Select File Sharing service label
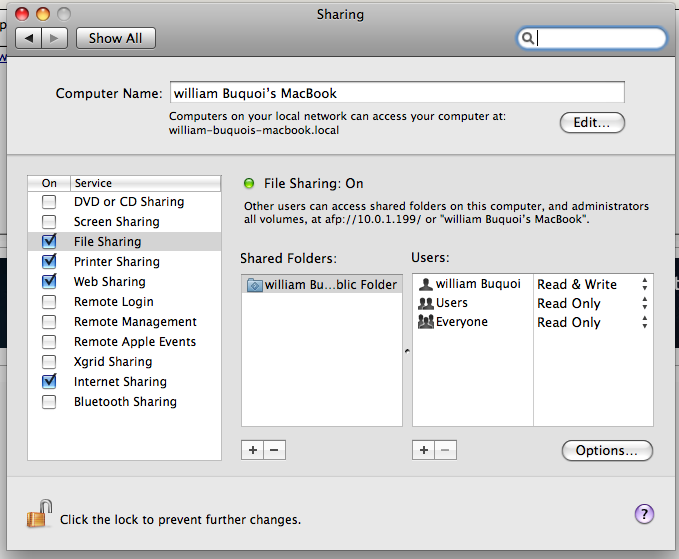679x559 pixels. (107, 242)
